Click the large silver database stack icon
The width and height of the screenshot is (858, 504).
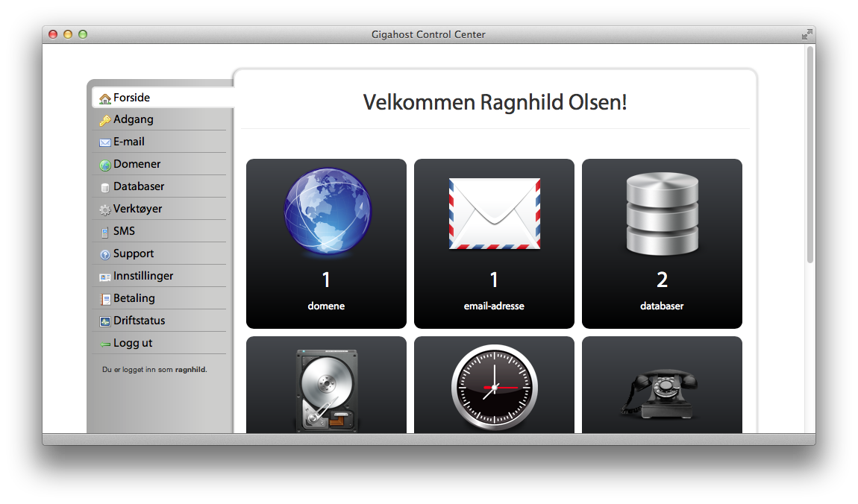[662, 214]
